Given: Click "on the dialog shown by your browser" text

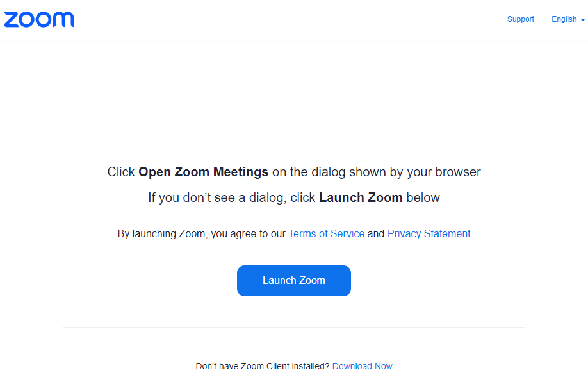Looking at the screenshot, I should pyautogui.click(x=376, y=172).
